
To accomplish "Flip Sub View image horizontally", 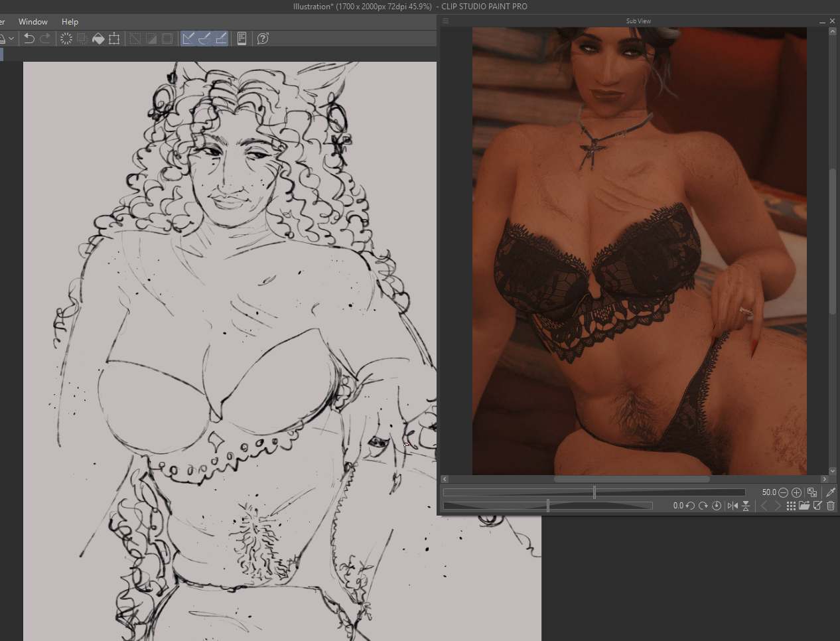I will point(733,506).
